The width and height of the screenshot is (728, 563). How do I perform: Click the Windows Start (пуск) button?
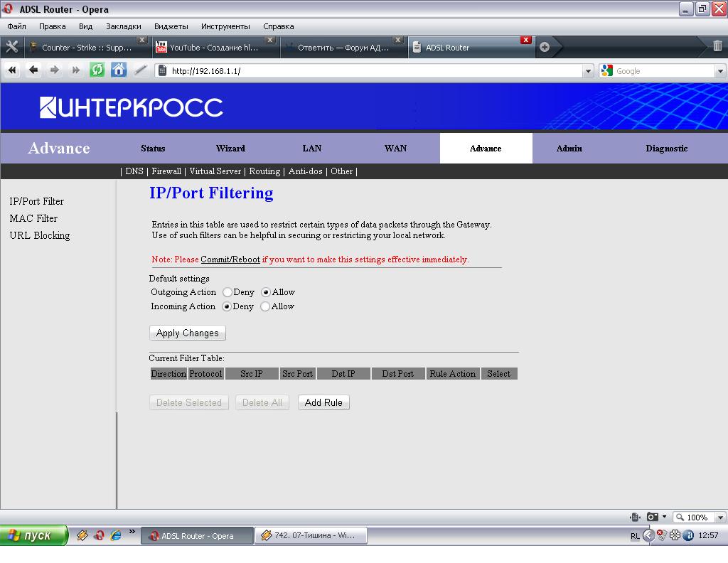33,535
